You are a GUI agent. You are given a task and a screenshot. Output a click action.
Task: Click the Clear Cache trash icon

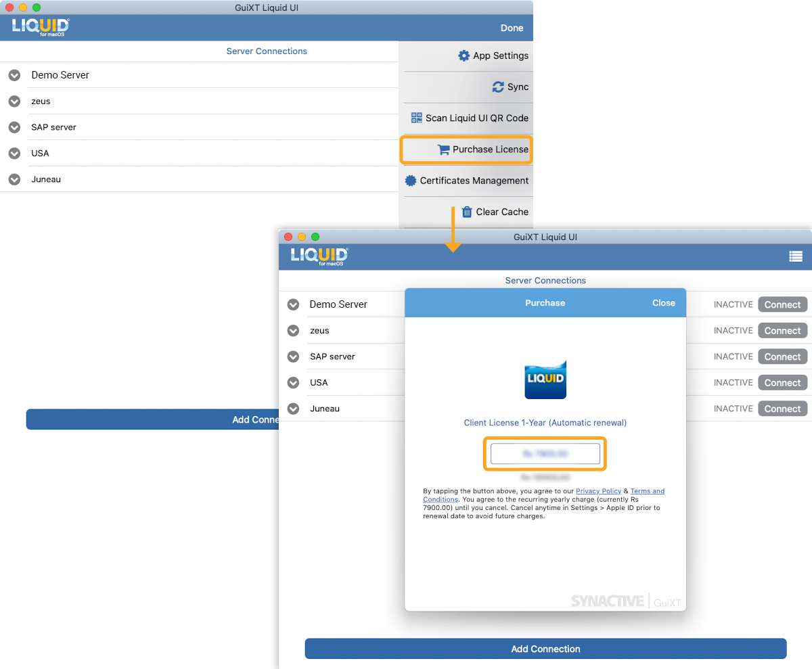click(467, 212)
